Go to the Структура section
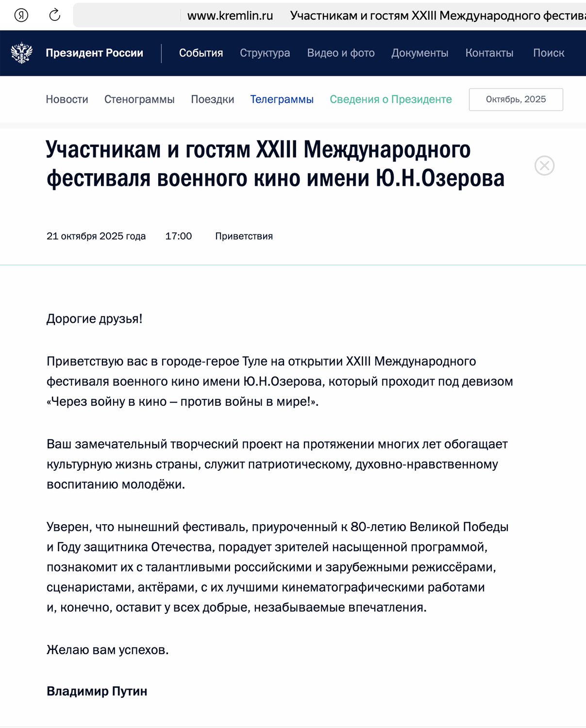 click(265, 53)
